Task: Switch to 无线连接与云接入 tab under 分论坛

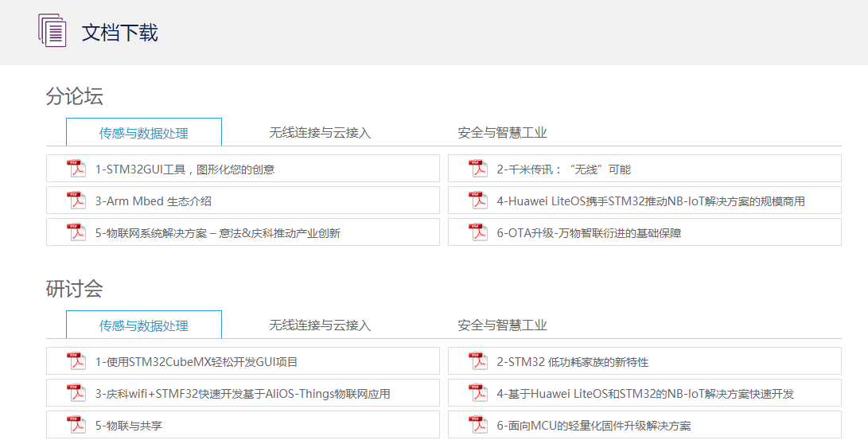Action: point(320,133)
